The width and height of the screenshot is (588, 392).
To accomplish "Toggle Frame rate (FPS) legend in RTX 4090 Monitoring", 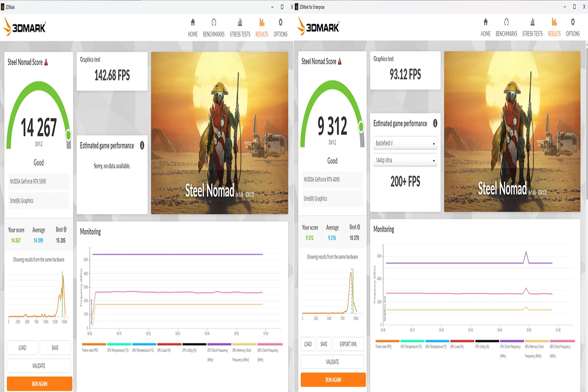I will point(388,343).
